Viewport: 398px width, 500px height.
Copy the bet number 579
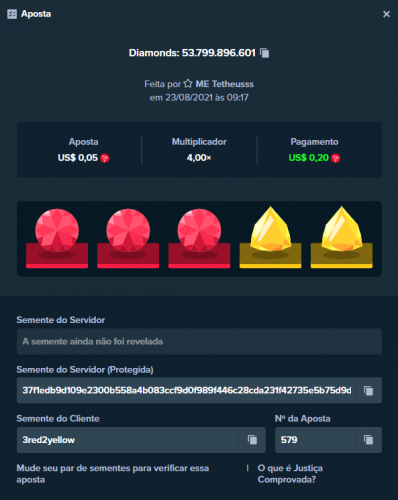point(369,440)
